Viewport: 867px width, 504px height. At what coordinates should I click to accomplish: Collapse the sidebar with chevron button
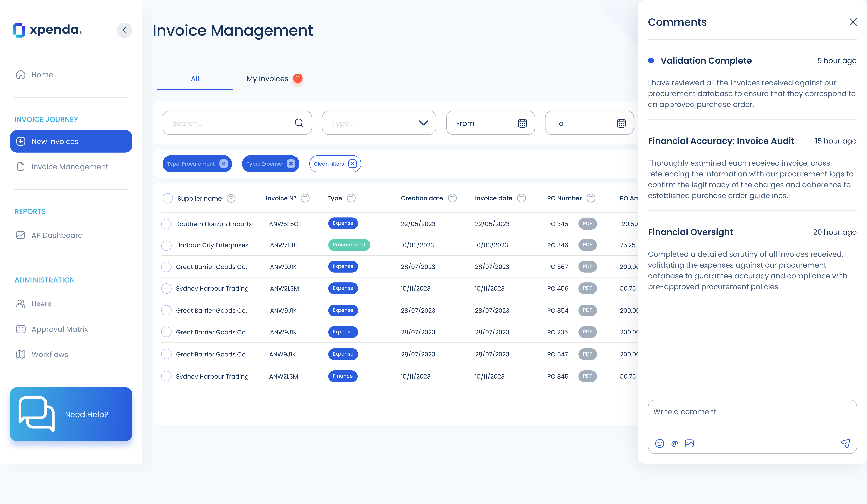click(125, 30)
